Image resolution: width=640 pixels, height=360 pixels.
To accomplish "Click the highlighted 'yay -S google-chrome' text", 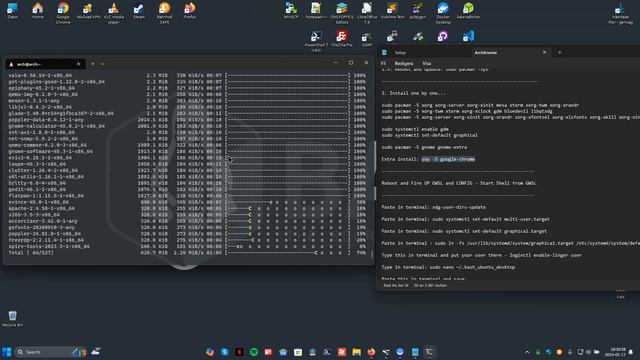I will click(448, 159).
